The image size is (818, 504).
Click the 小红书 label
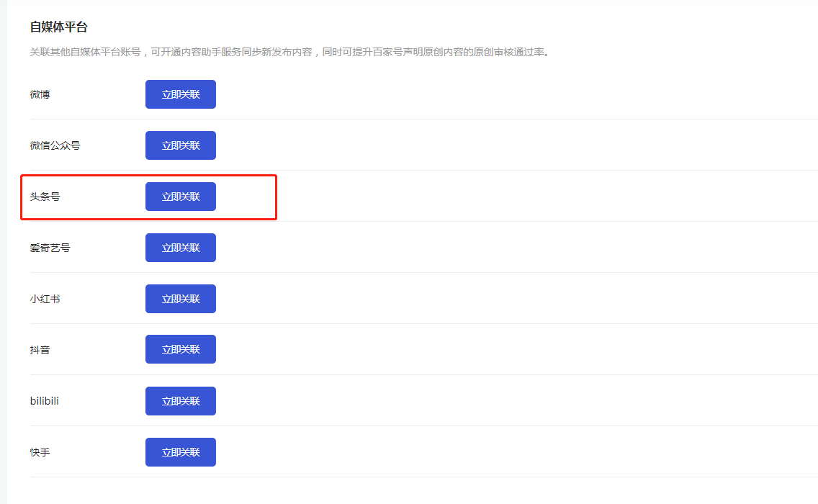[45, 299]
